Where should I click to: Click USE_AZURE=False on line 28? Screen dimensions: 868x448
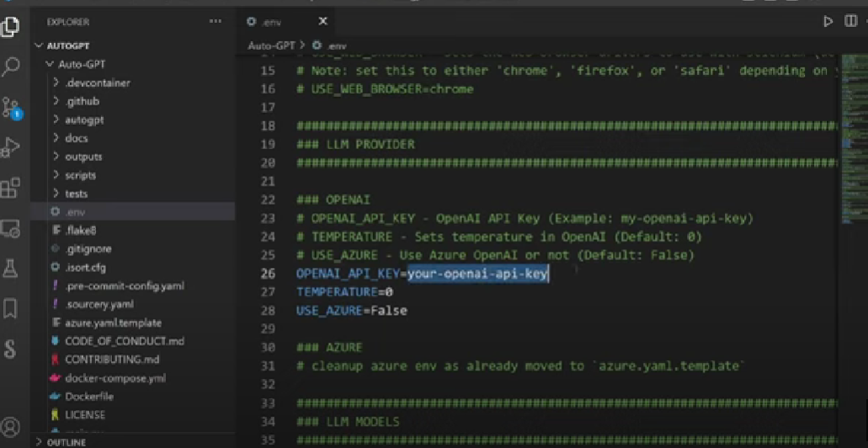[x=352, y=311]
